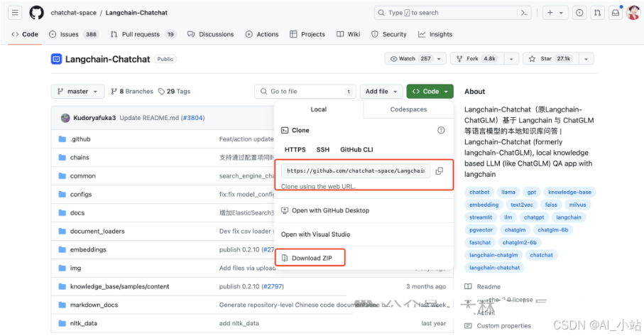This screenshot has height=336, width=644.
Task: Open the Security tab
Action: [389, 34]
